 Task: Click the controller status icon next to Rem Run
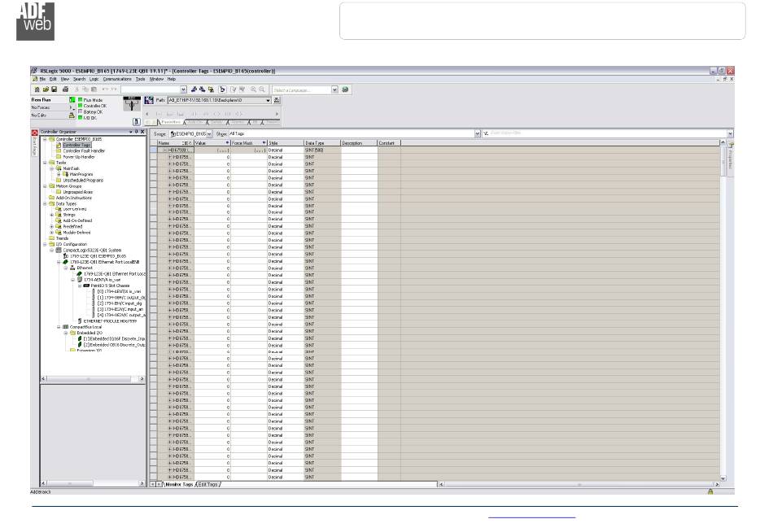click(x=72, y=100)
